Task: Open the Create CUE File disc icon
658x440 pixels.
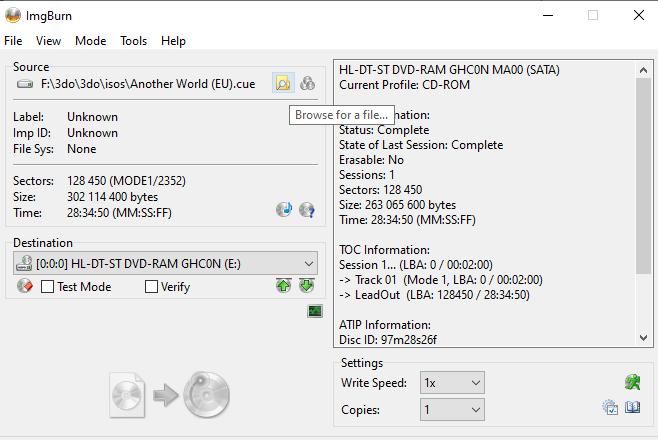Action: coord(307,83)
